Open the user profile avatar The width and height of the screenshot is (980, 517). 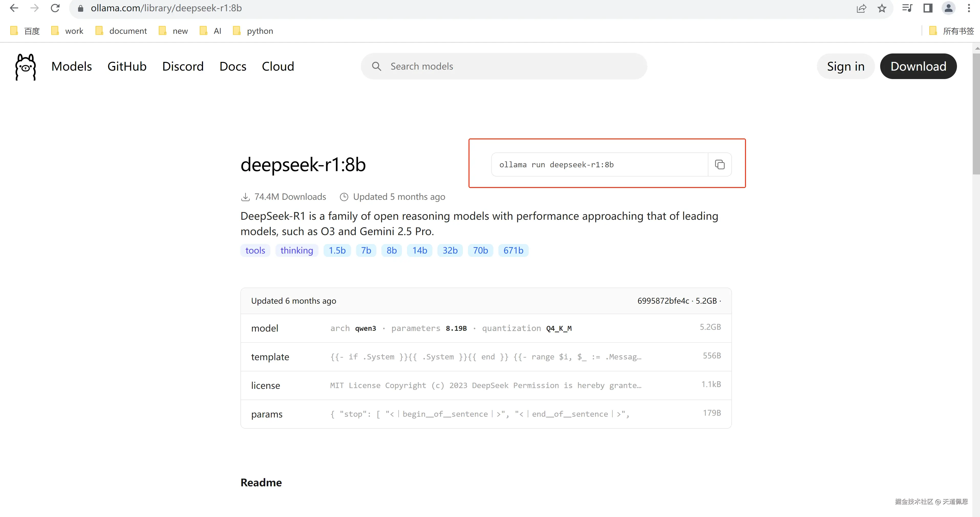[949, 8]
